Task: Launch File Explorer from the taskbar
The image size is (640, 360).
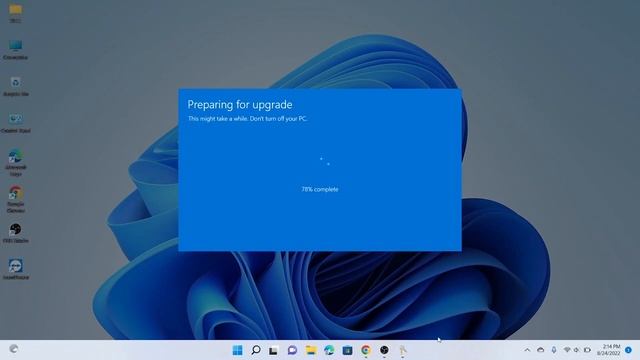Action: click(x=311, y=350)
